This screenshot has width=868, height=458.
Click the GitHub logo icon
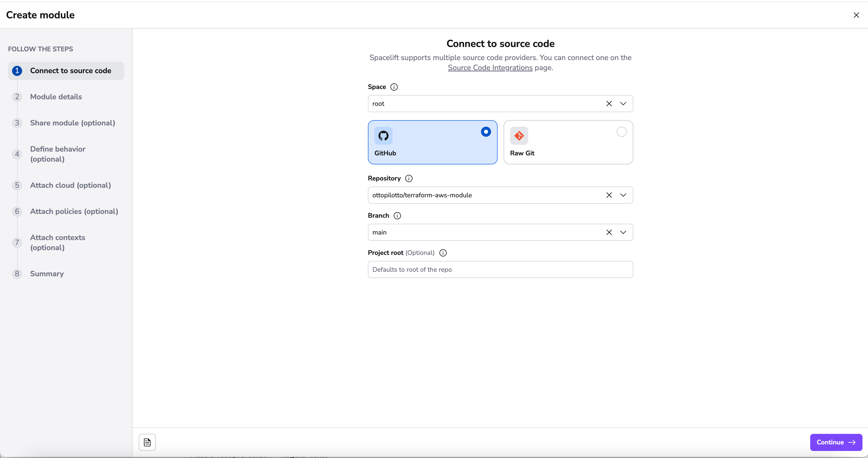click(x=383, y=136)
